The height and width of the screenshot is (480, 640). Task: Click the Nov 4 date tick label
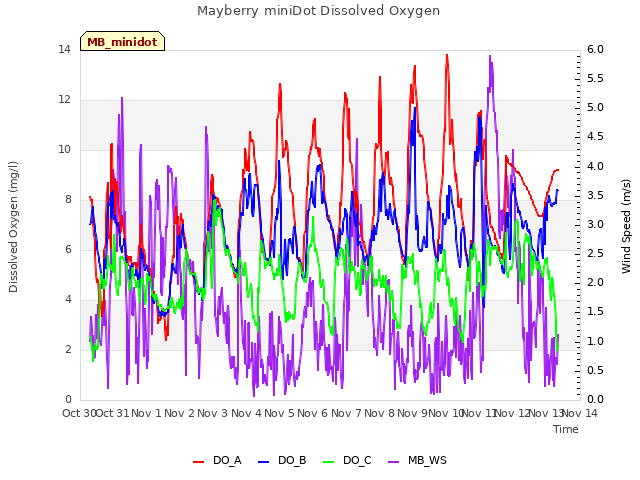(246, 413)
